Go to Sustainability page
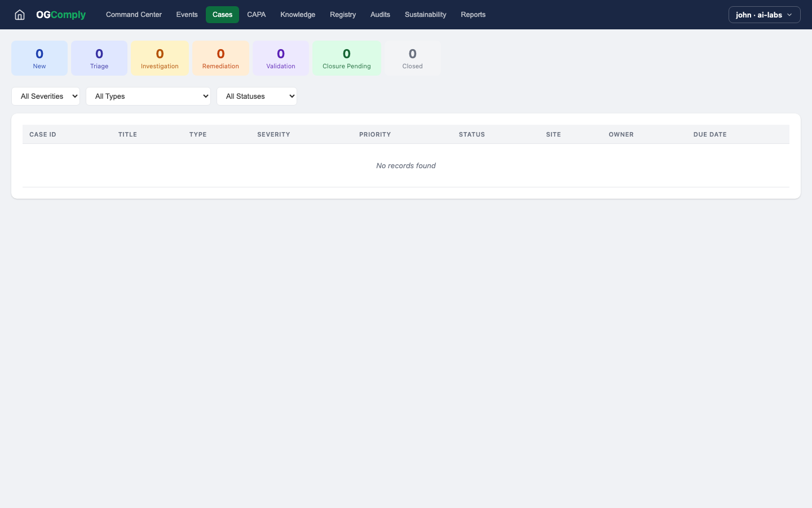812x508 pixels. [425, 15]
